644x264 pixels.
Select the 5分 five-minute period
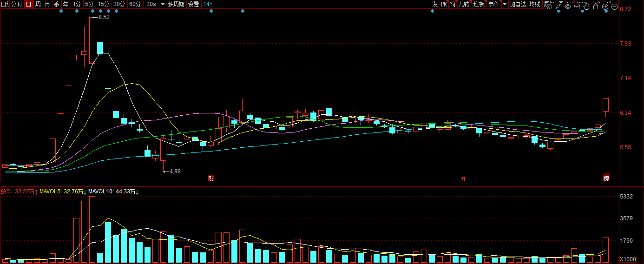[x=89, y=4]
